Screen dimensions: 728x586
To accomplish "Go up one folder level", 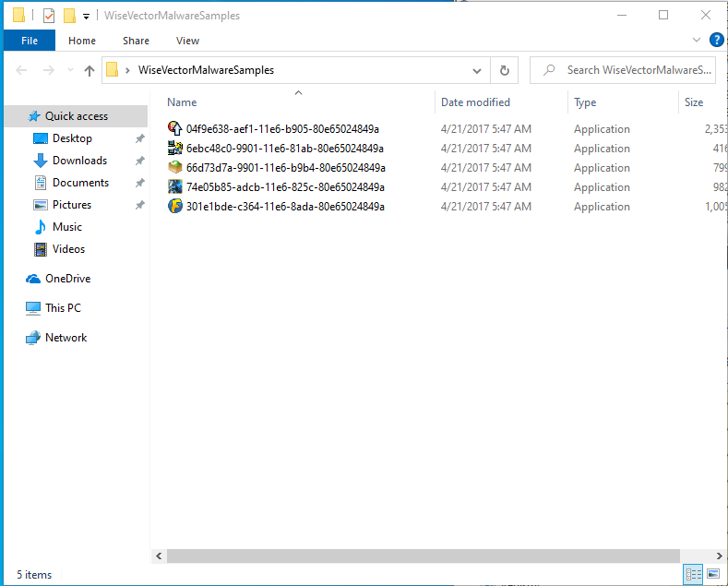I will [90, 70].
